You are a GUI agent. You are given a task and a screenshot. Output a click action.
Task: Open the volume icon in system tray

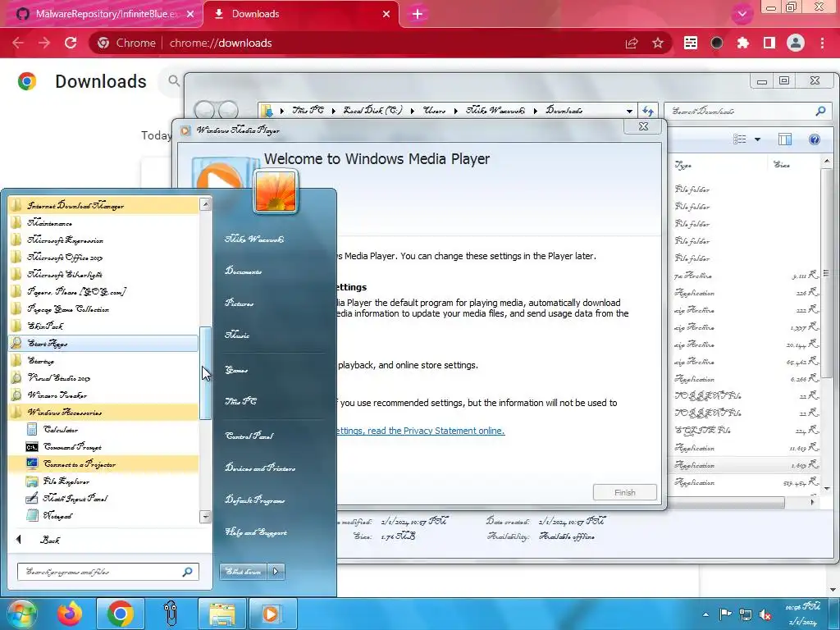point(766,614)
